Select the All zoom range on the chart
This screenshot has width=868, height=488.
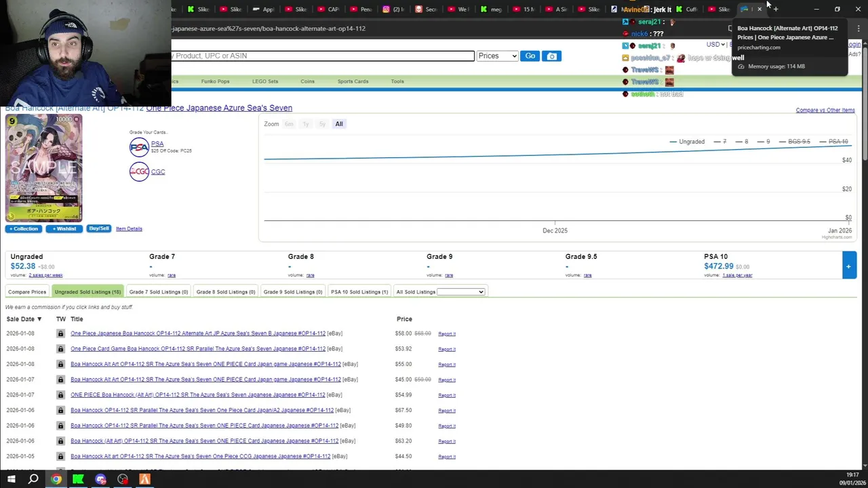[339, 124]
